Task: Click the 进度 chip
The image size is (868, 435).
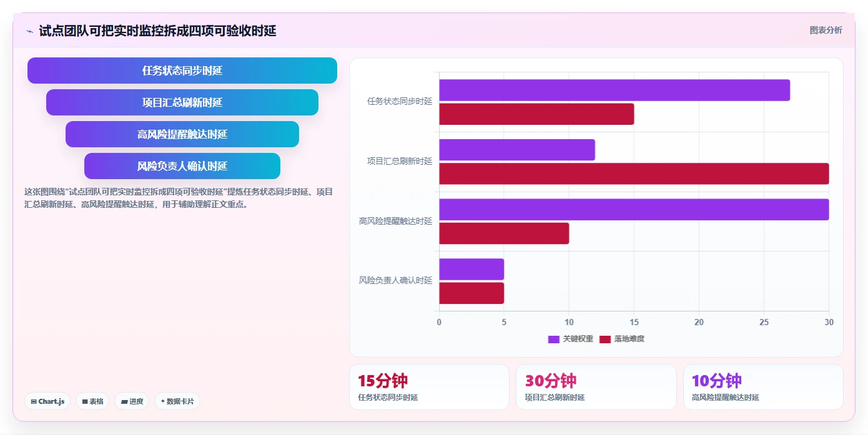Action: click(x=132, y=401)
